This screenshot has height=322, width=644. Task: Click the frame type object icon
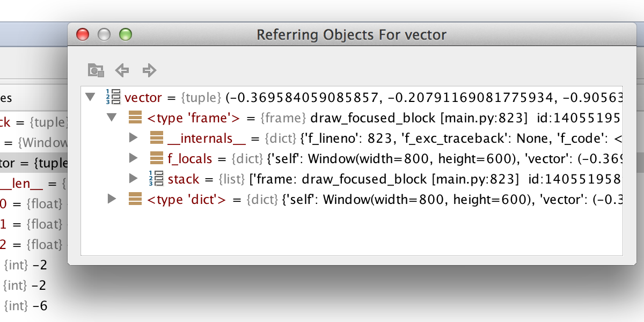[x=135, y=118]
